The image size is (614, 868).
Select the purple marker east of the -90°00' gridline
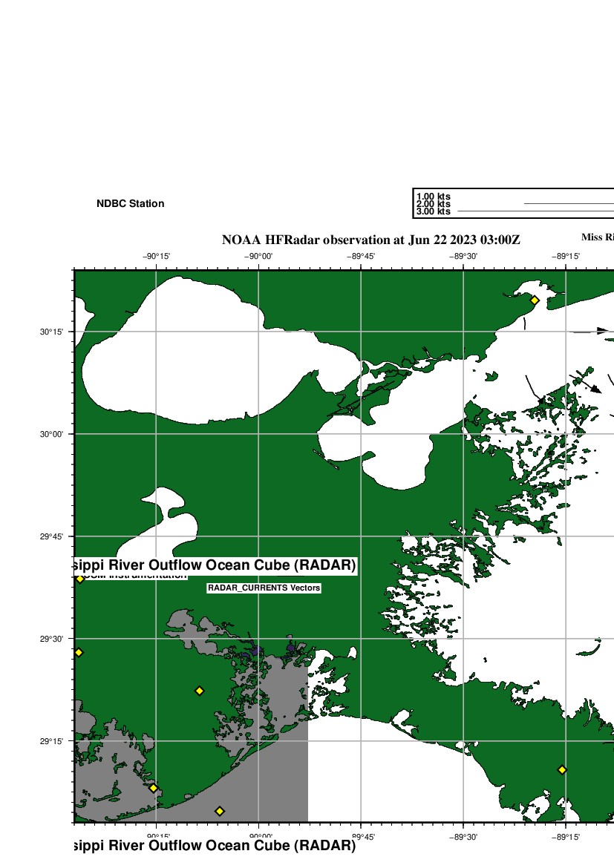pos(291,648)
